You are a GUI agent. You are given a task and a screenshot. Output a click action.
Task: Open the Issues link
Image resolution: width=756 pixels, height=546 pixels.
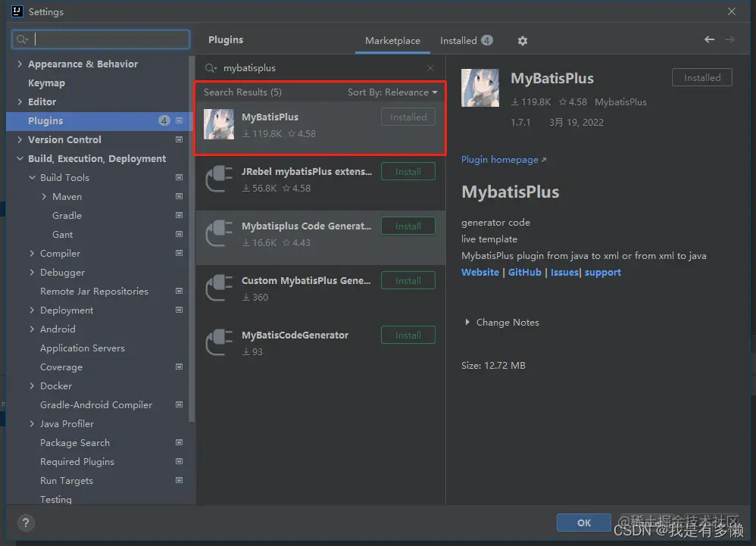[564, 273]
